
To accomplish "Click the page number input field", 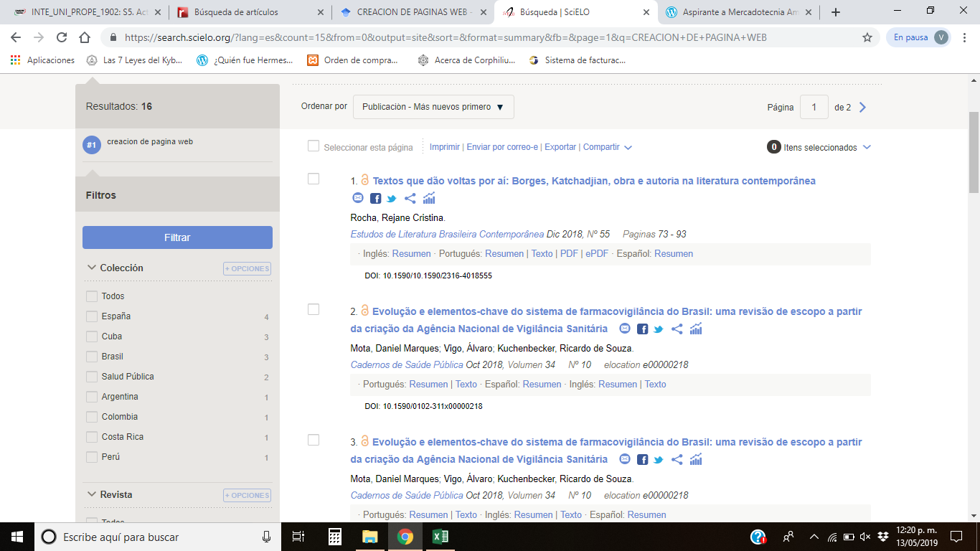I will tap(814, 107).
